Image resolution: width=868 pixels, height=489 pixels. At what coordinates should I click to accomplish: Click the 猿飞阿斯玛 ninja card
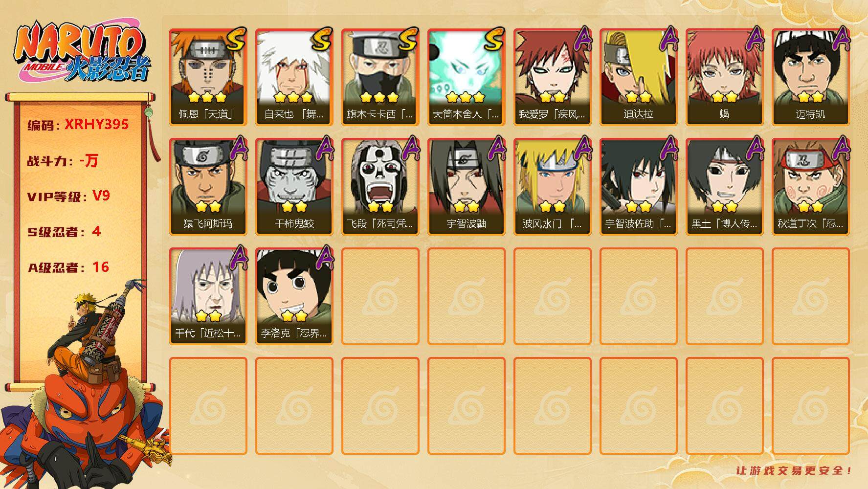pyautogui.click(x=208, y=187)
